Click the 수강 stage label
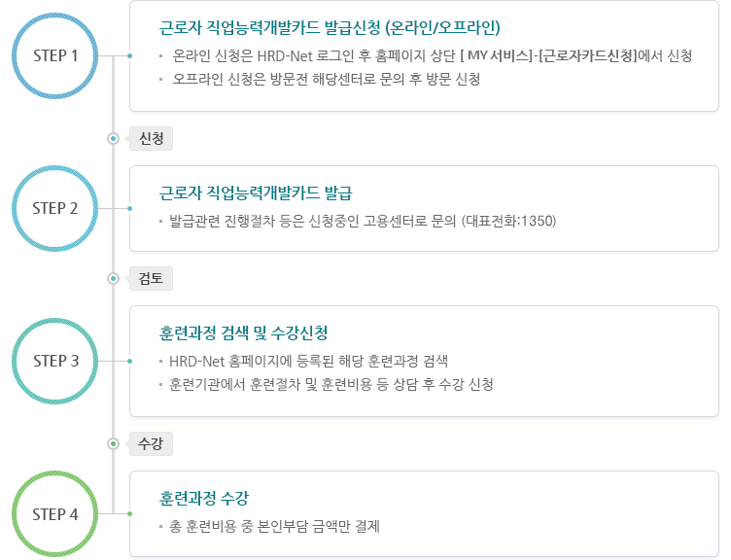The image size is (731, 560). coord(151,443)
